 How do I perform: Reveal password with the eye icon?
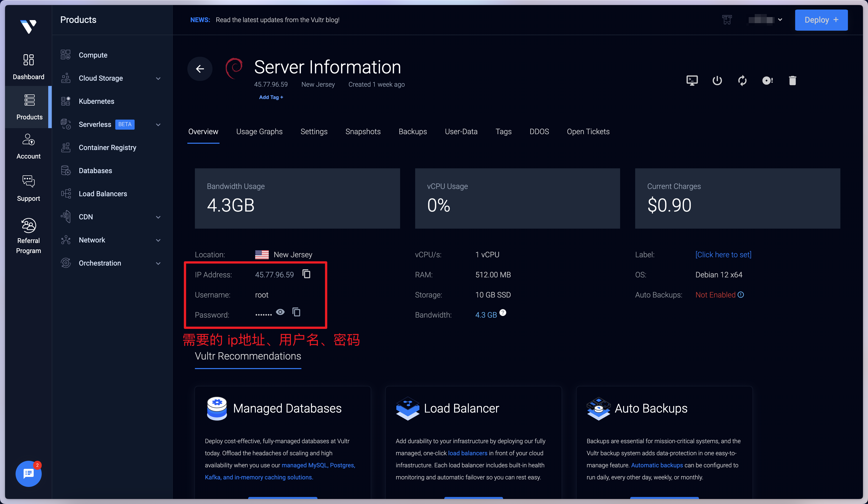pos(280,312)
